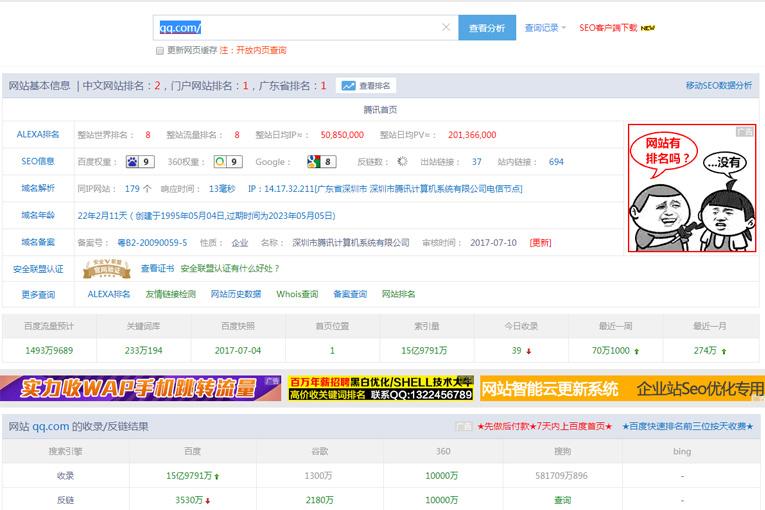Click the 查看分析 button

coord(487,28)
